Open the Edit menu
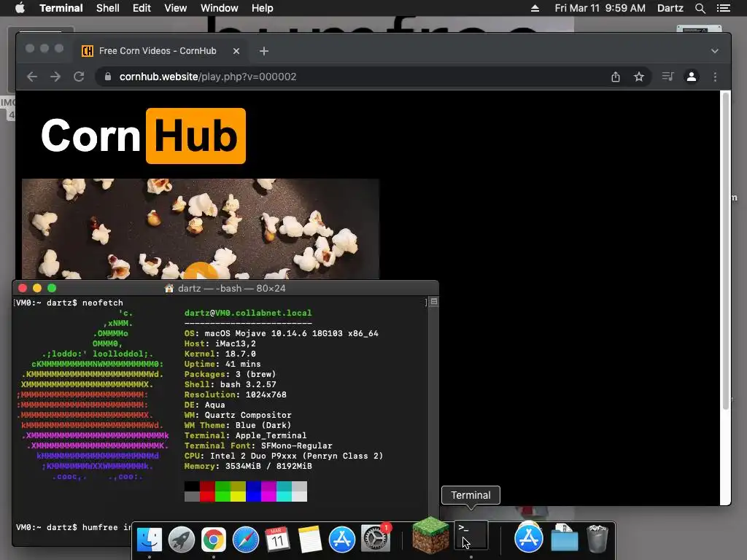The height and width of the screenshot is (560, 747). 142,8
